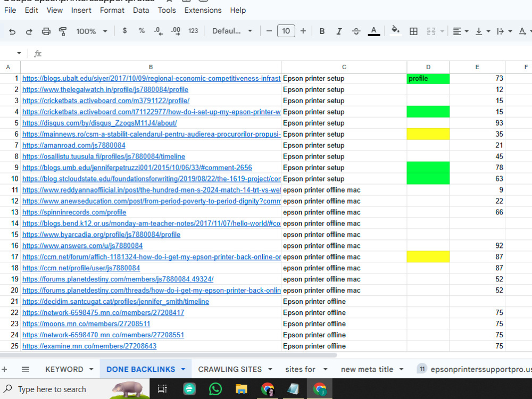
Task: Increase decimal places
Action: pyautogui.click(x=176, y=31)
